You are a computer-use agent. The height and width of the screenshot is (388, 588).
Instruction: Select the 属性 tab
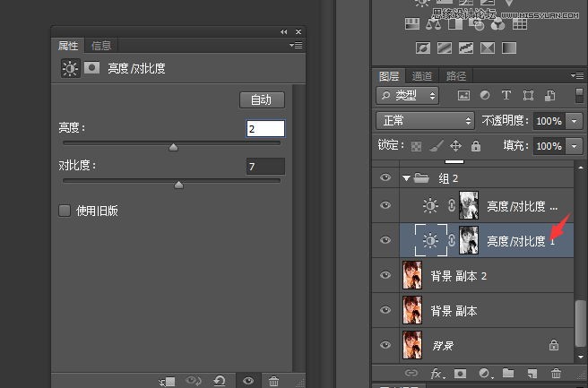coord(68,46)
